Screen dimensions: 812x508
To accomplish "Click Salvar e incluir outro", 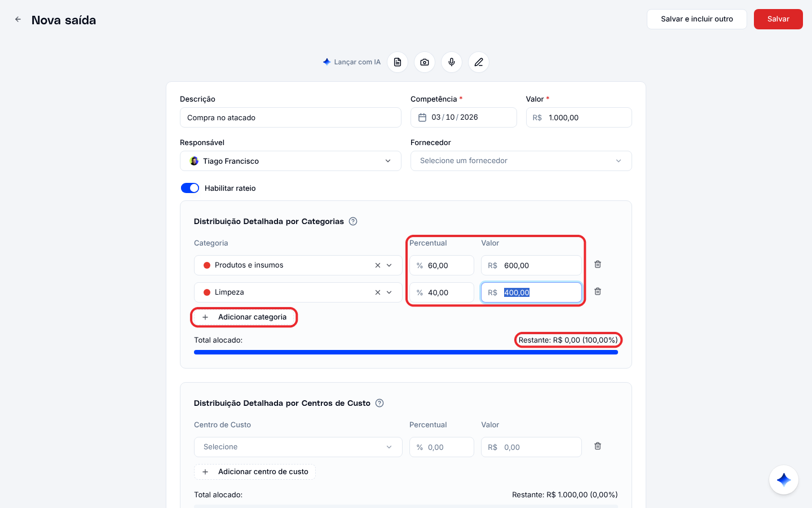I will pos(697,19).
